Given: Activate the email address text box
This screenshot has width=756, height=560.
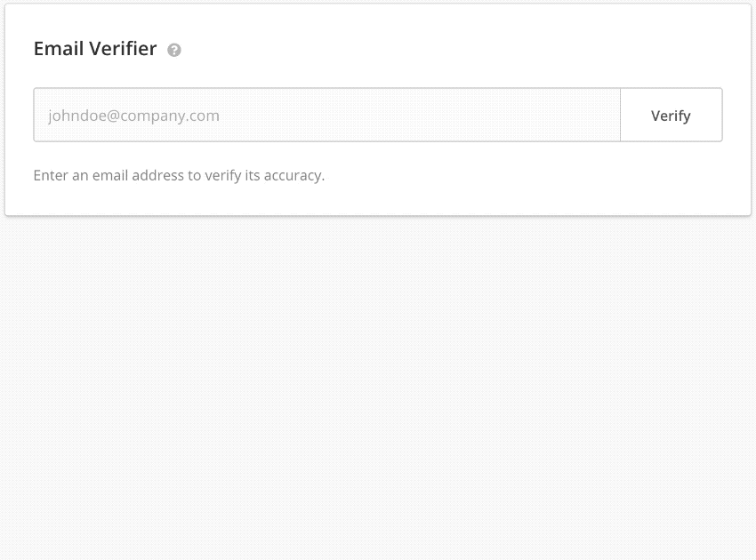Looking at the screenshot, I should (x=327, y=115).
